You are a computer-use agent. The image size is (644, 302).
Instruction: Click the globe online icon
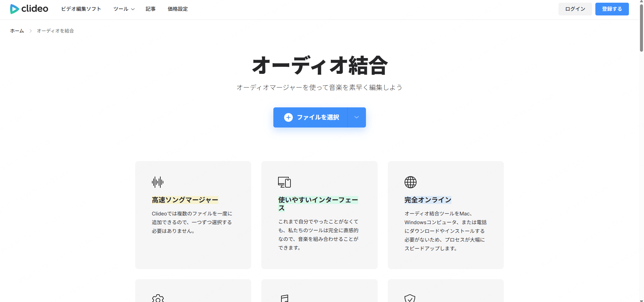pyautogui.click(x=411, y=182)
